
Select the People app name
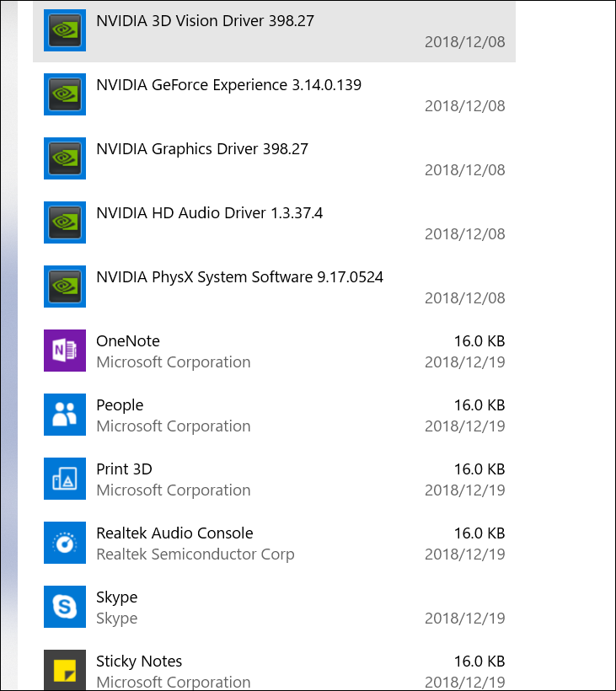coord(120,405)
